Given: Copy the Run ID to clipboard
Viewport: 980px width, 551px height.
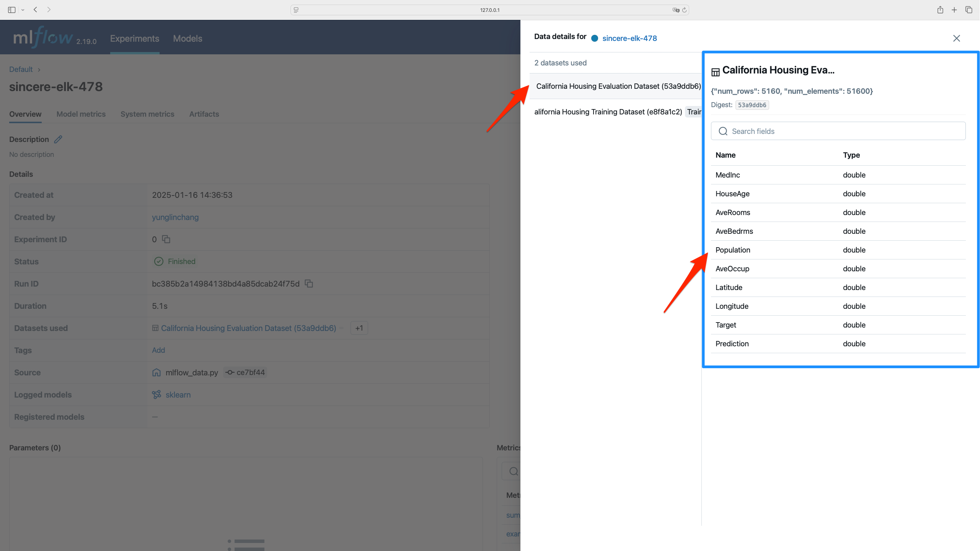Looking at the screenshot, I should click(309, 284).
